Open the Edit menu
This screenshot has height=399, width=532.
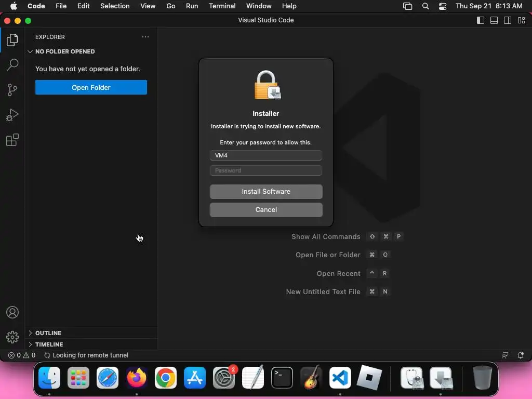tap(84, 6)
